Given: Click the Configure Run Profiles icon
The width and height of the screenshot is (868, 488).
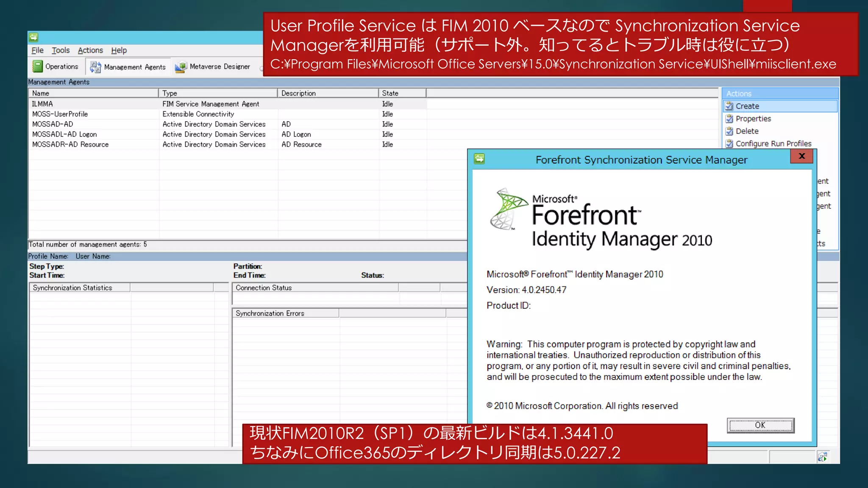Looking at the screenshot, I should [729, 144].
